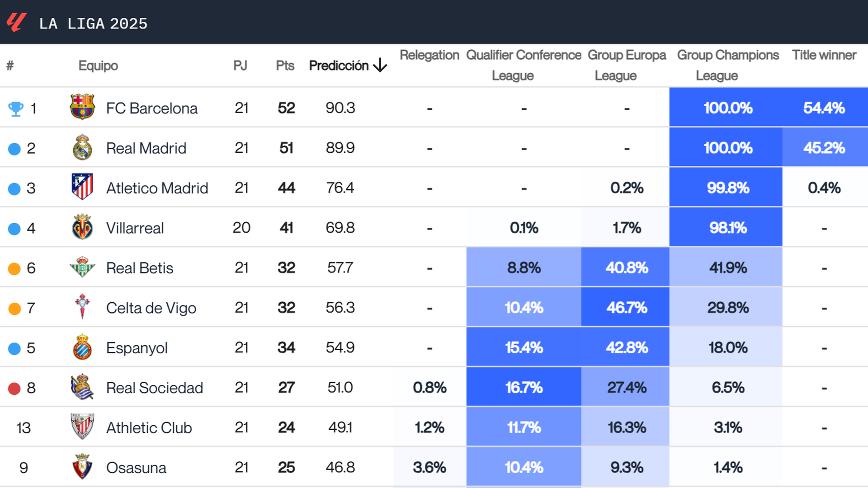The height and width of the screenshot is (488, 868).
Task: Select the Athletic Club crest
Action: click(82, 427)
